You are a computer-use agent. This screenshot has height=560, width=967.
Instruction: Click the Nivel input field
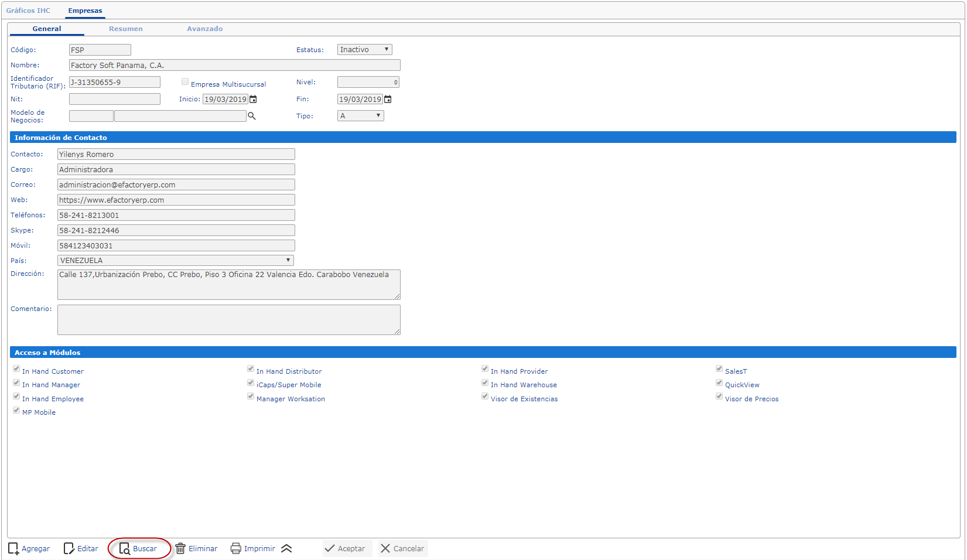pyautogui.click(x=368, y=82)
